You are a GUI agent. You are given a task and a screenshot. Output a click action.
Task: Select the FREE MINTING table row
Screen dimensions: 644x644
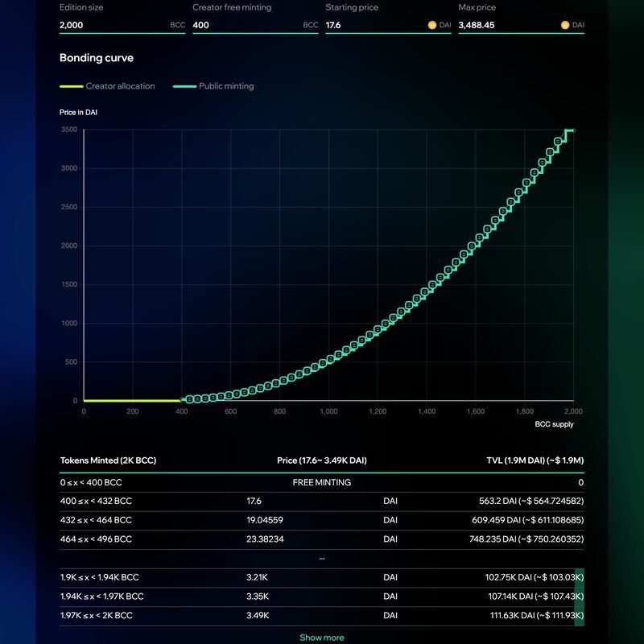pyautogui.click(x=322, y=482)
